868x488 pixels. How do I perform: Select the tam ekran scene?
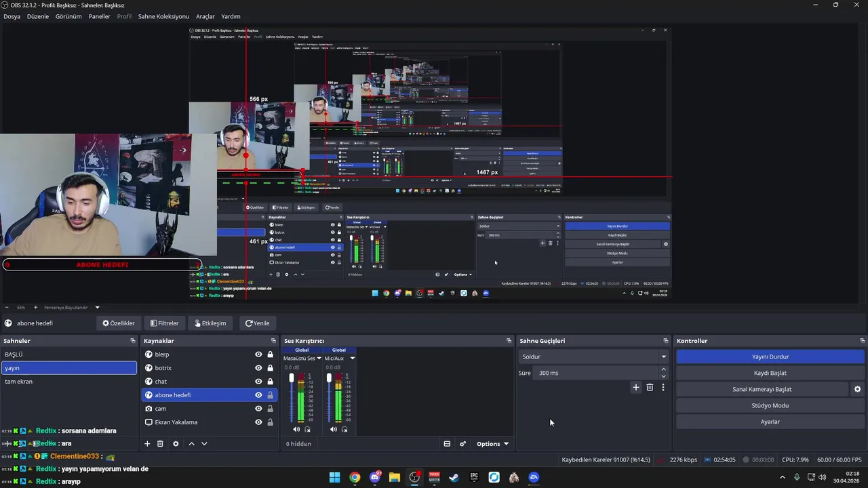click(x=68, y=382)
